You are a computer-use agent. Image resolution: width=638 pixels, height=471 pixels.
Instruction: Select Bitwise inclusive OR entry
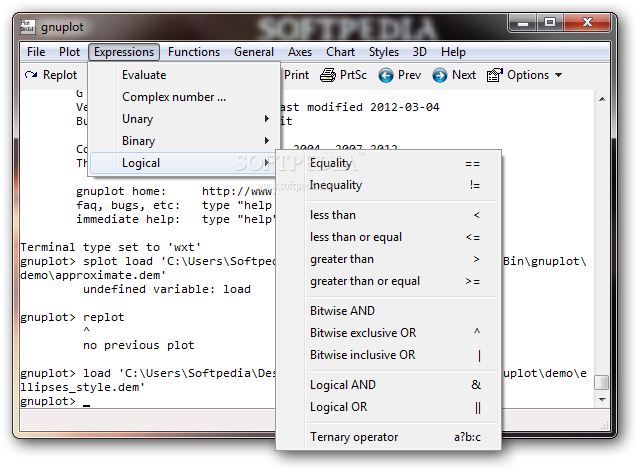click(389, 355)
